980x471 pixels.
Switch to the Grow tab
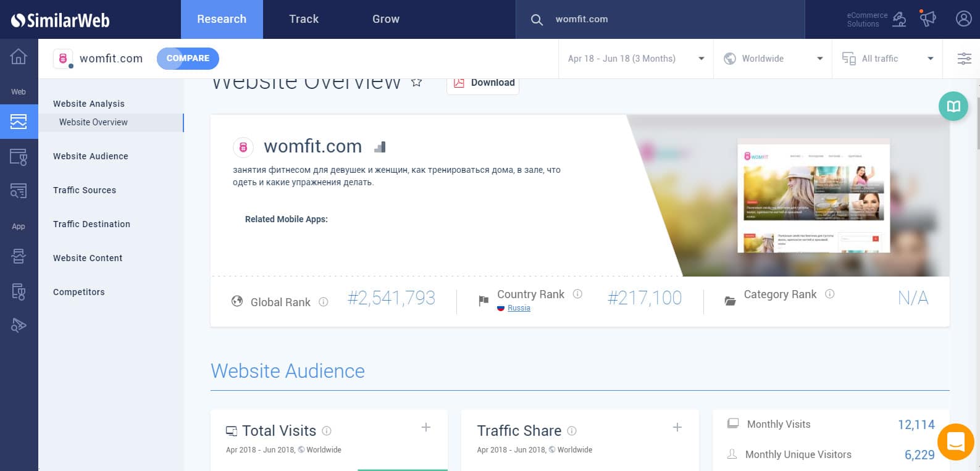386,19
